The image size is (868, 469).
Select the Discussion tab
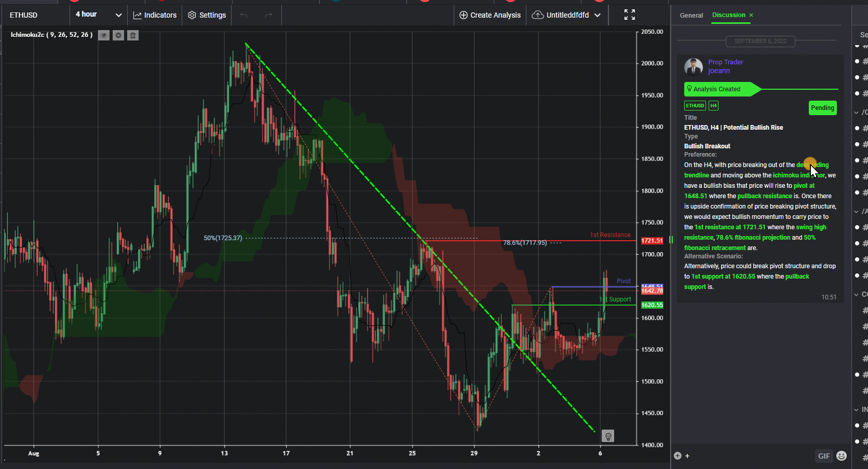[x=728, y=15]
